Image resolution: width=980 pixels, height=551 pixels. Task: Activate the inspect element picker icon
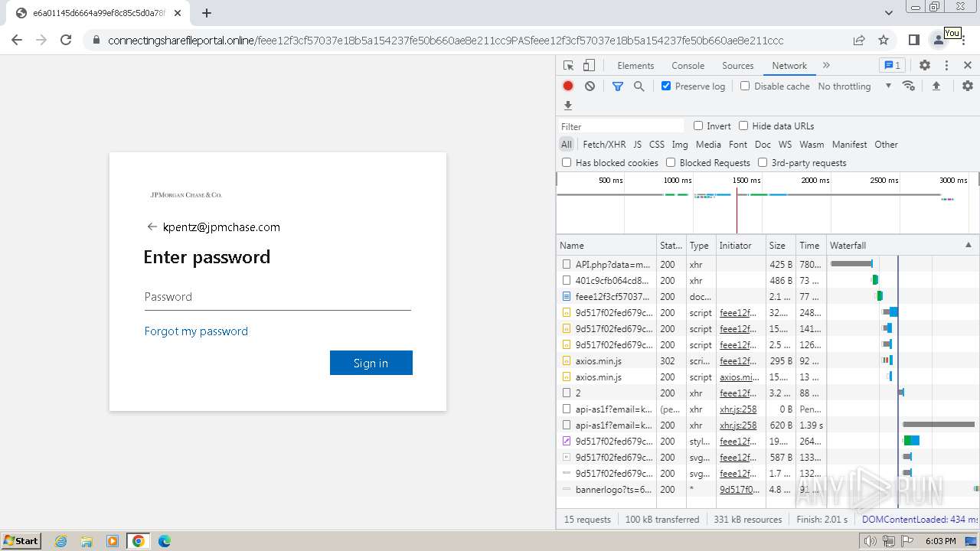point(568,66)
